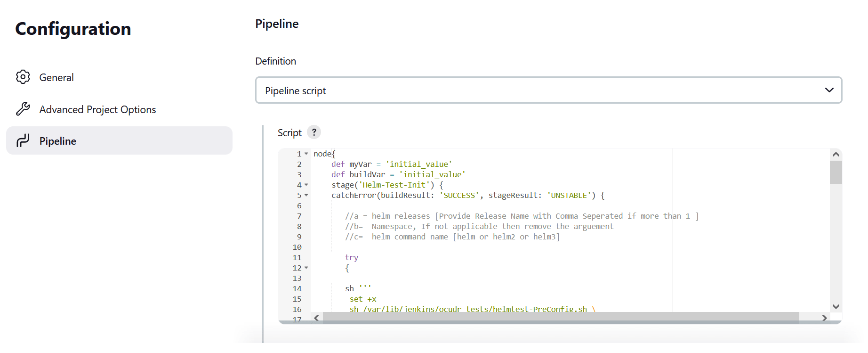Click horizontal scrollbar right arrow
The image size is (868, 353).
(x=824, y=318)
